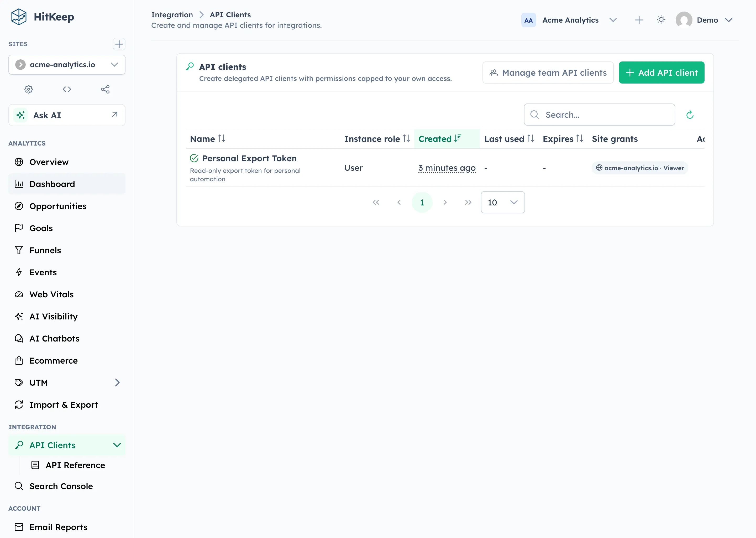This screenshot has height=538, width=756.
Task: Go to first page of results
Action: [376, 202]
